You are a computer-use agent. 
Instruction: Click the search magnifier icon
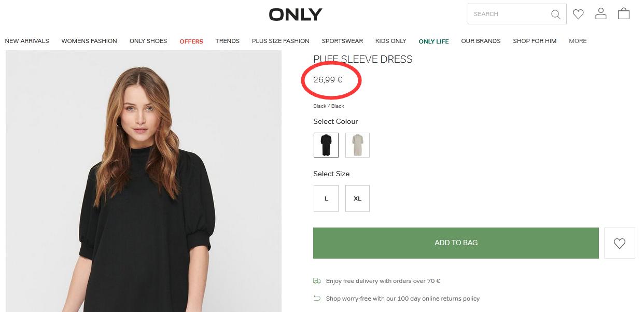click(556, 15)
